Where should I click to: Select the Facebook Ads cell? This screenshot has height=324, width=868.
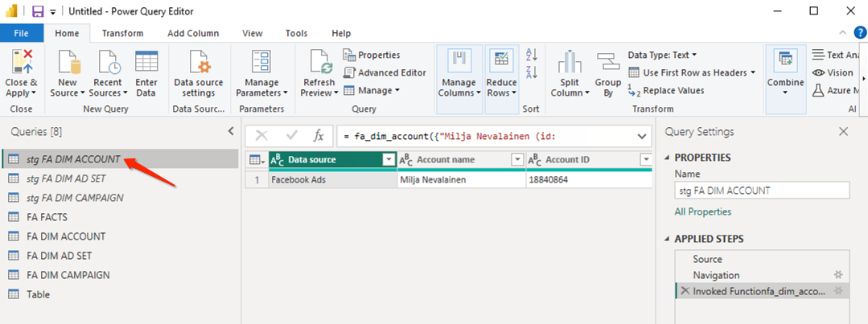click(x=333, y=180)
